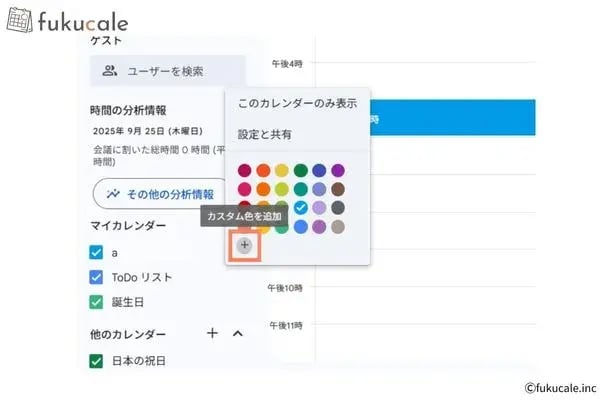Disable the 日本の祝日 calendar checkbox
The width and height of the screenshot is (600, 400).
[x=96, y=361]
